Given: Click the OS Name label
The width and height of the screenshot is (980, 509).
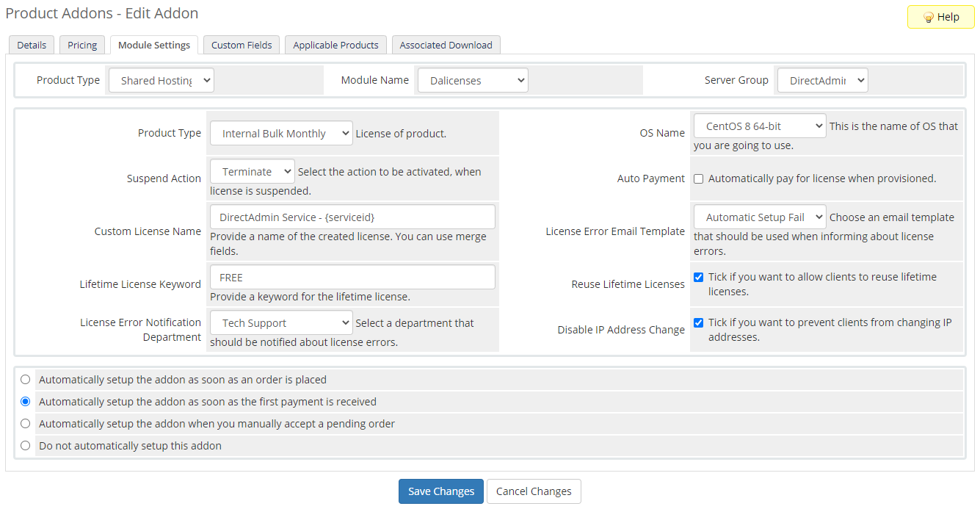Looking at the screenshot, I should click(x=662, y=133).
